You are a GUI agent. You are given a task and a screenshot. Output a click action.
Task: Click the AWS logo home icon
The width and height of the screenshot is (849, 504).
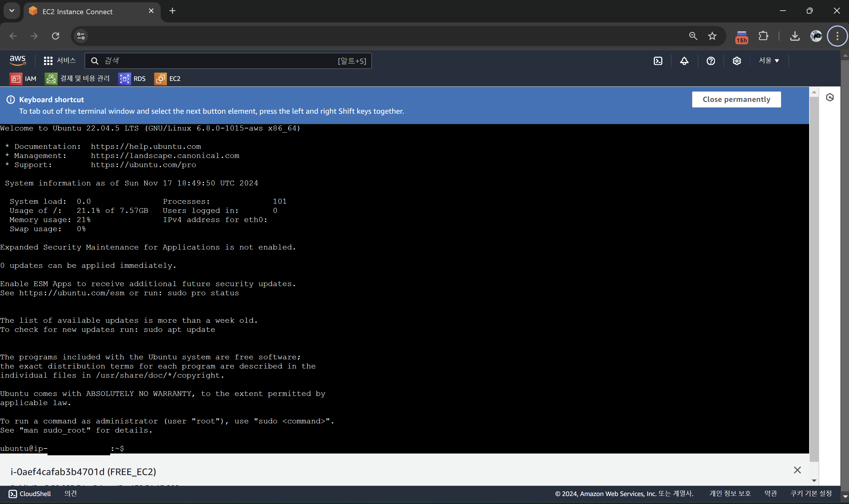tap(18, 61)
